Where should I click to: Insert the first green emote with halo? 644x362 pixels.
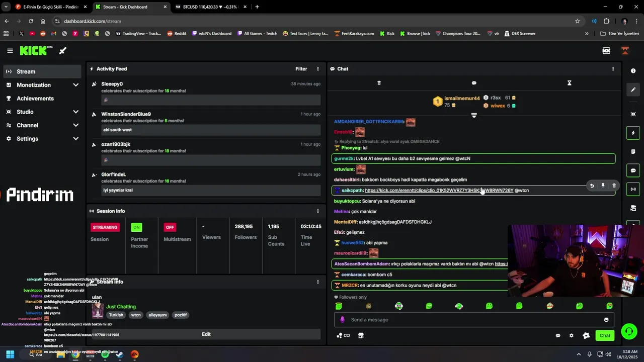[x=339, y=306]
